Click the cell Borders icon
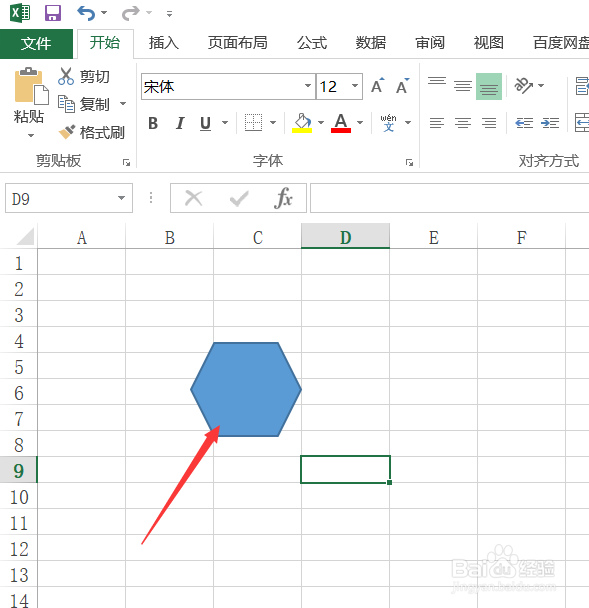 253,123
